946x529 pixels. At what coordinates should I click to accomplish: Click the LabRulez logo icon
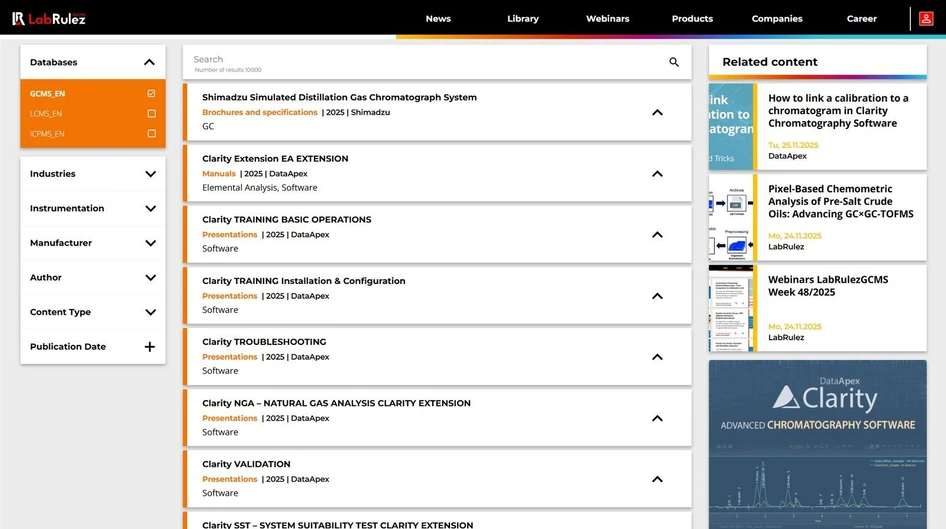[19, 18]
